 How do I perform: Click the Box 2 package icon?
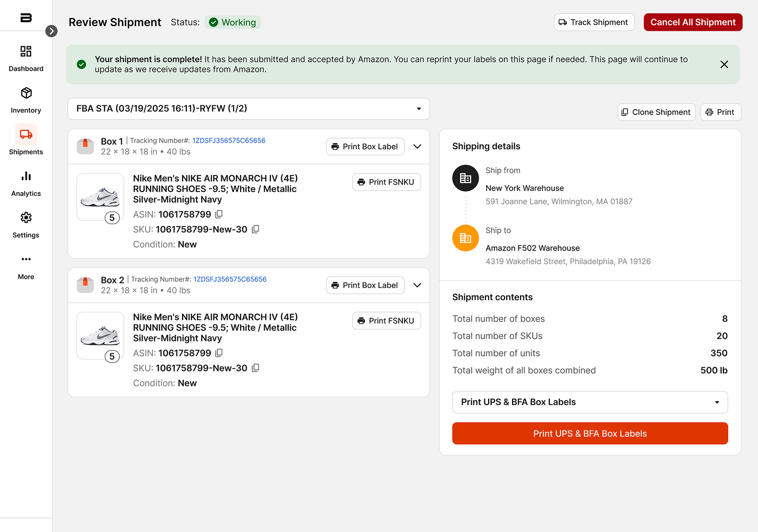click(x=85, y=285)
